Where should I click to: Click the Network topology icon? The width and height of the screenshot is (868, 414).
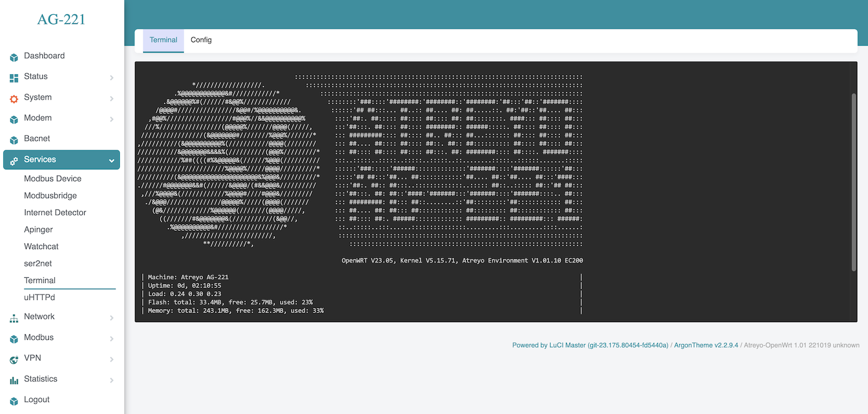coord(14,318)
